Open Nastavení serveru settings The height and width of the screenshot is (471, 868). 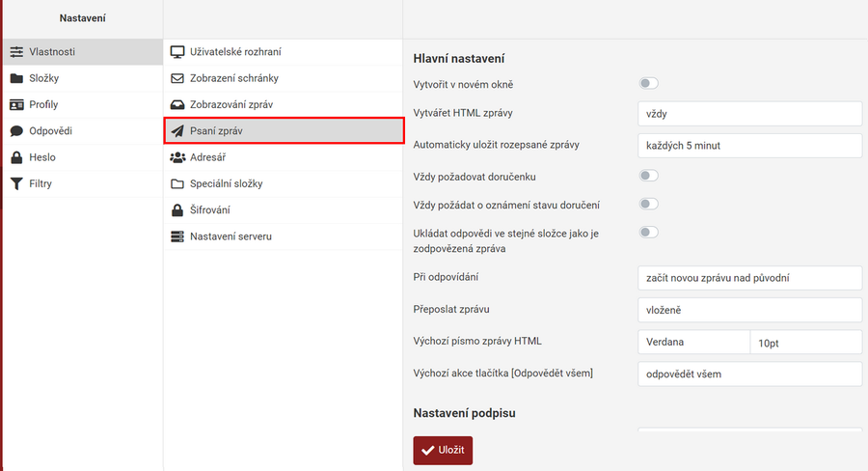(230, 236)
